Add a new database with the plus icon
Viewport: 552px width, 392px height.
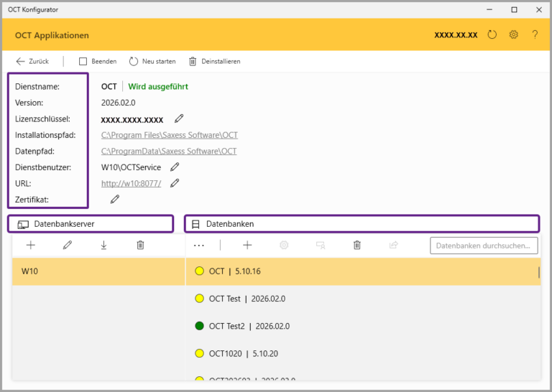[x=247, y=246]
